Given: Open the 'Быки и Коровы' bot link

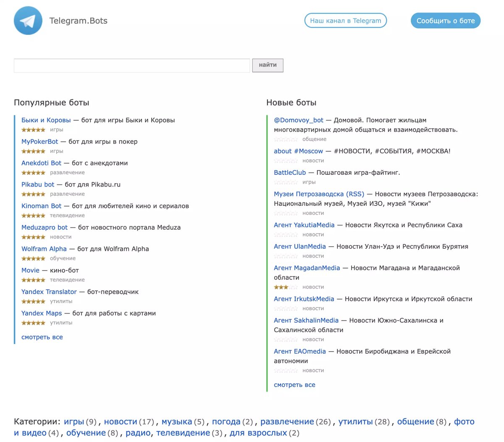Looking at the screenshot, I should pyautogui.click(x=46, y=120).
